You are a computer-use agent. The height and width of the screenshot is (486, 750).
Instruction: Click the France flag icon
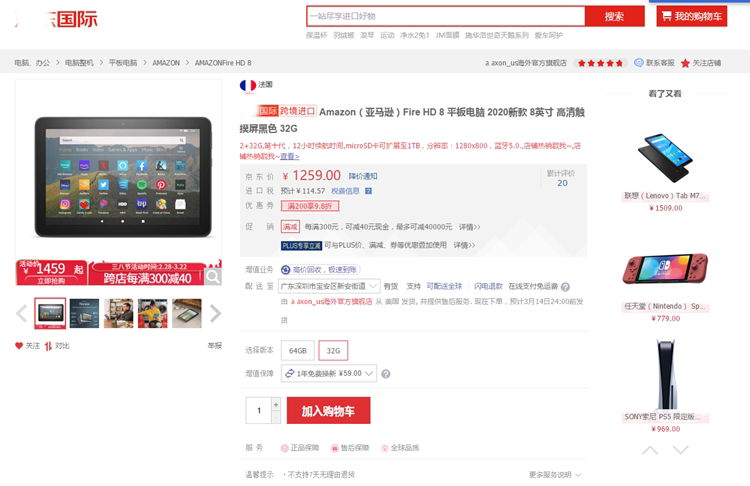coord(248,85)
